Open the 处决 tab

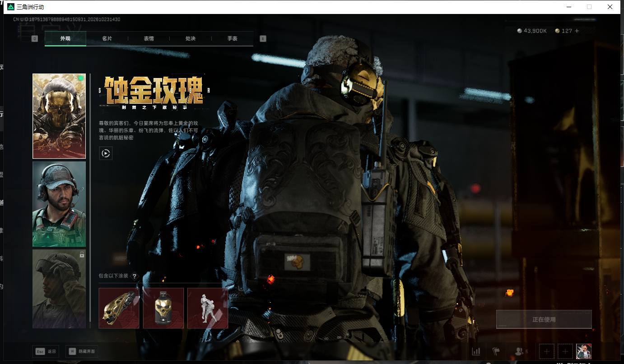pos(191,39)
